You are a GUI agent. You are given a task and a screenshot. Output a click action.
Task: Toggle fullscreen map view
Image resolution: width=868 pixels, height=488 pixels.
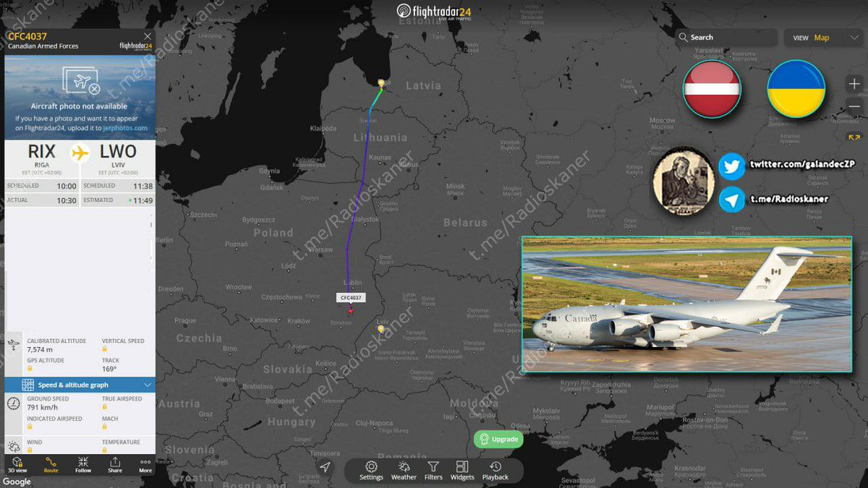854,137
